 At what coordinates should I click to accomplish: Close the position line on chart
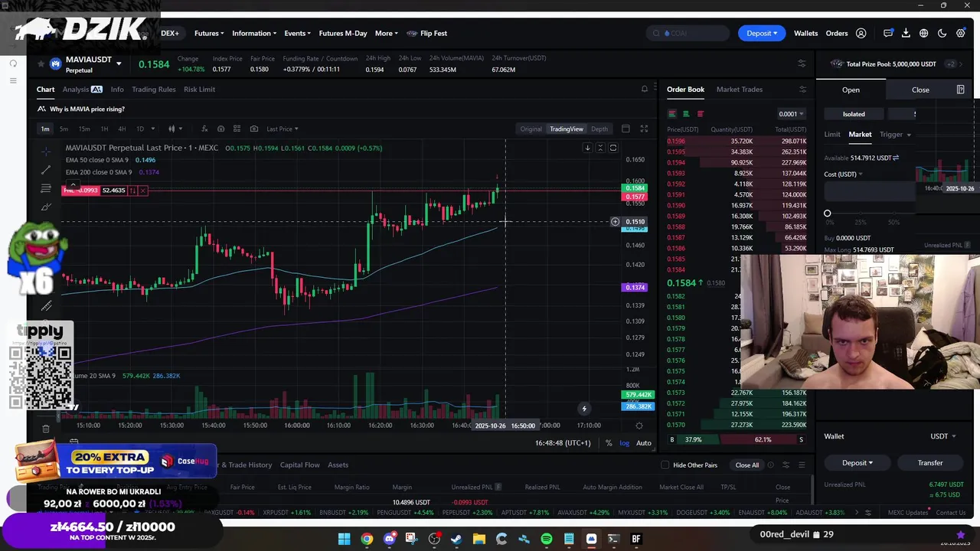tap(142, 190)
